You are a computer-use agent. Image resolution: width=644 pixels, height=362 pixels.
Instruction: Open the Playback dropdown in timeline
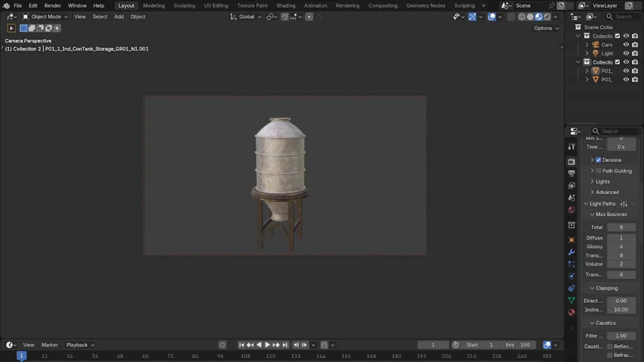click(x=80, y=345)
